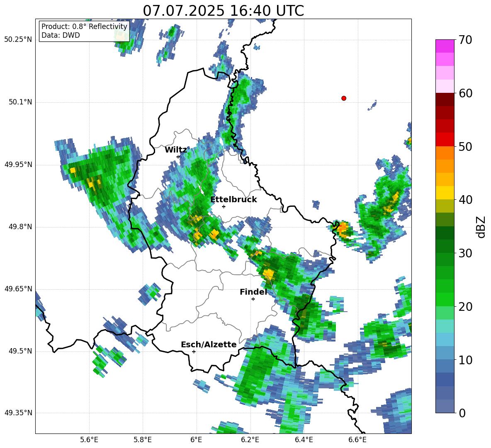Click the magenta top colorbar segment

click(445, 46)
